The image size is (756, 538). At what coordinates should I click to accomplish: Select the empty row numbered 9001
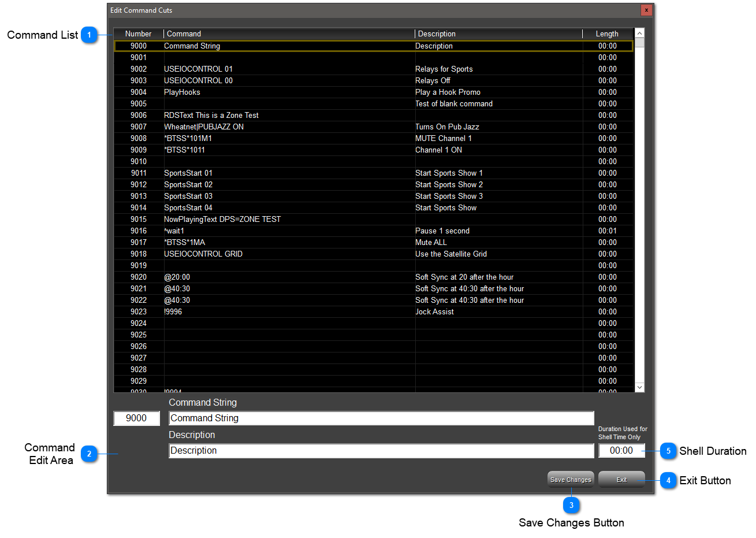pos(374,58)
